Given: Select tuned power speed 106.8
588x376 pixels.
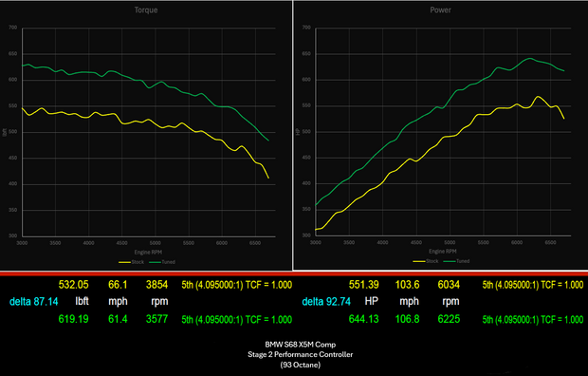Looking at the screenshot, I should coord(407,319).
